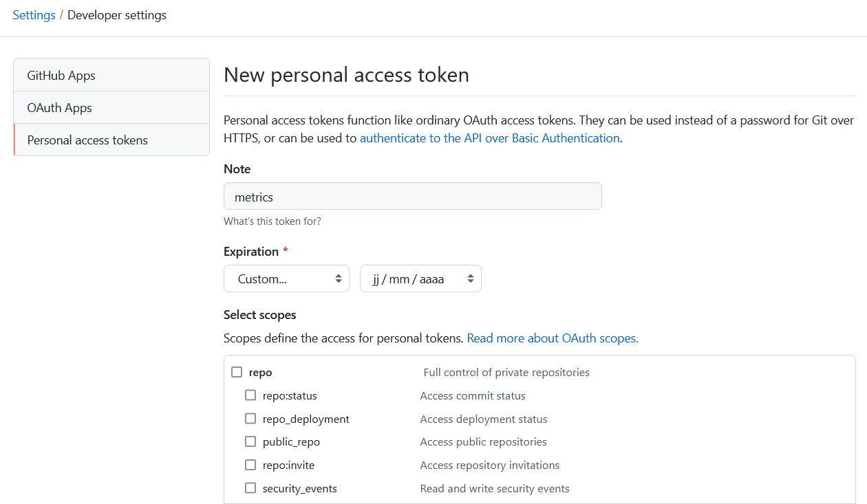
Task: Open the Basic Authentication documentation link
Action: pos(489,138)
